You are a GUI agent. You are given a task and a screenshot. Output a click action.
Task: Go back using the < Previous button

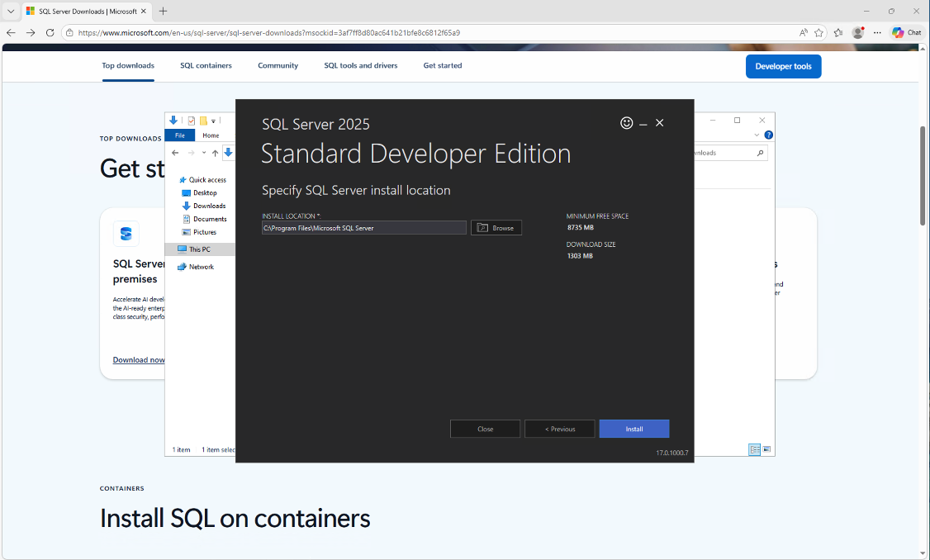pos(559,429)
